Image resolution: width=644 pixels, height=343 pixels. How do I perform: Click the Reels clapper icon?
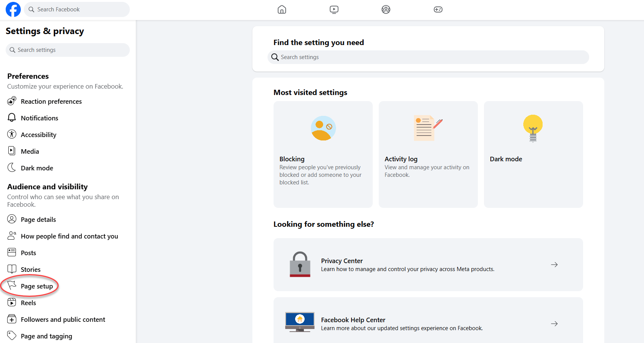12,302
